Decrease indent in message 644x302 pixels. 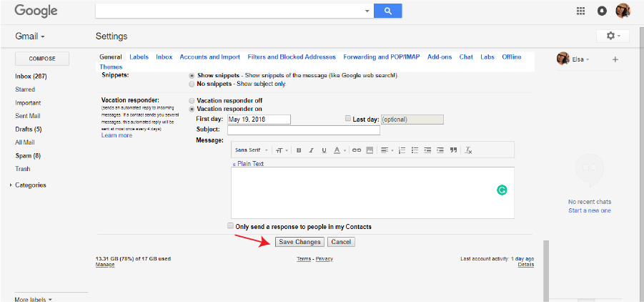point(427,150)
